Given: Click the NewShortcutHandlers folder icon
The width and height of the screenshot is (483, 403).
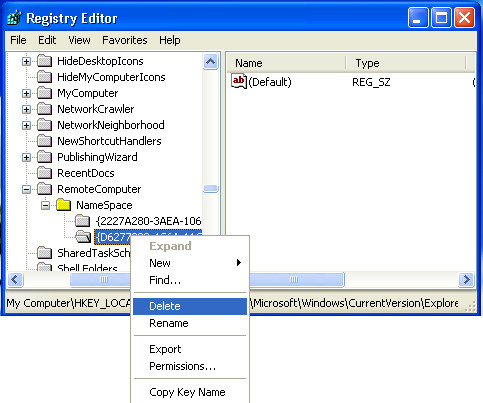Looking at the screenshot, I should (x=44, y=141).
